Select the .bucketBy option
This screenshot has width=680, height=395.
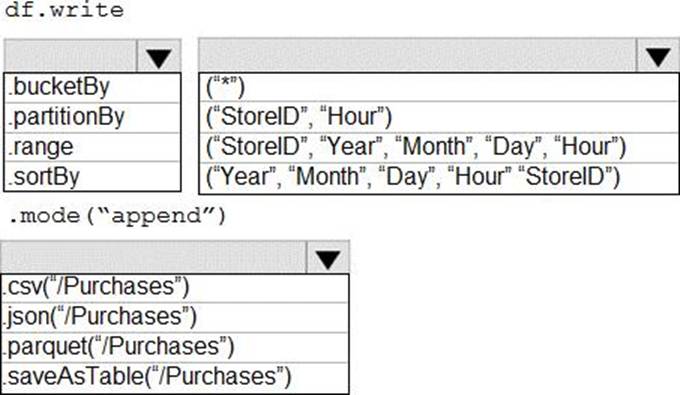pyautogui.click(x=92, y=88)
